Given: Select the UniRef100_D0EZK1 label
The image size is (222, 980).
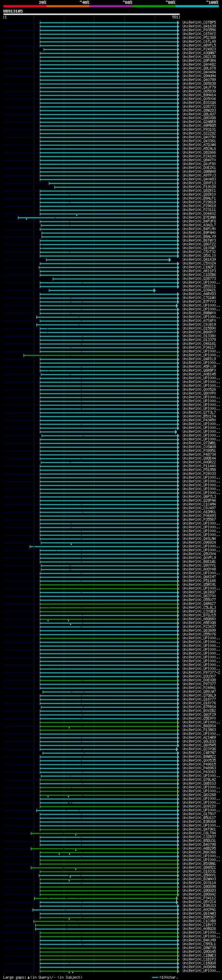Looking at the screenshot, I should point(199,168).
